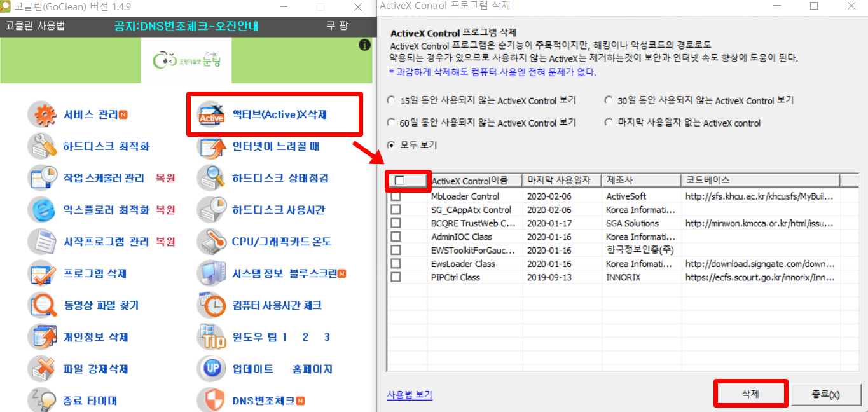Open 고클린 사용법 menu
868x412 pixels.
pyautogui.click(x=36, y=26)
